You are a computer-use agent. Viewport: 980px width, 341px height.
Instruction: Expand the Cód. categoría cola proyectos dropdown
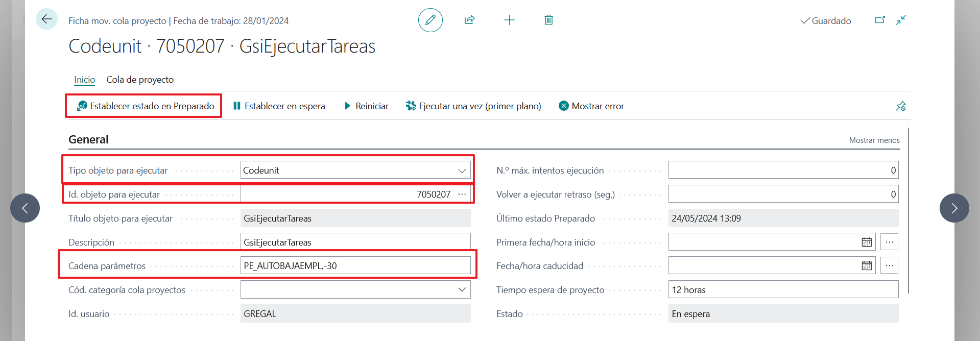462,289
